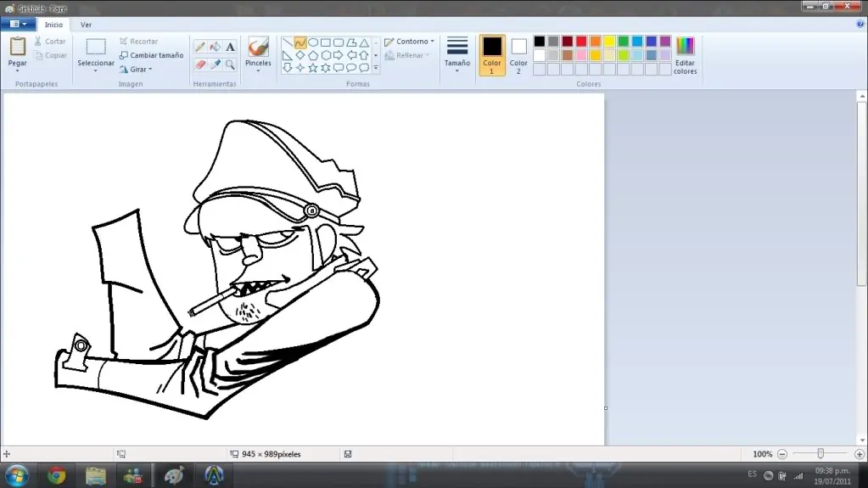The height and width of the screenshot is (488, 868).
Task: Switch to the Inicio tab
Action: (x=53, y=25)
